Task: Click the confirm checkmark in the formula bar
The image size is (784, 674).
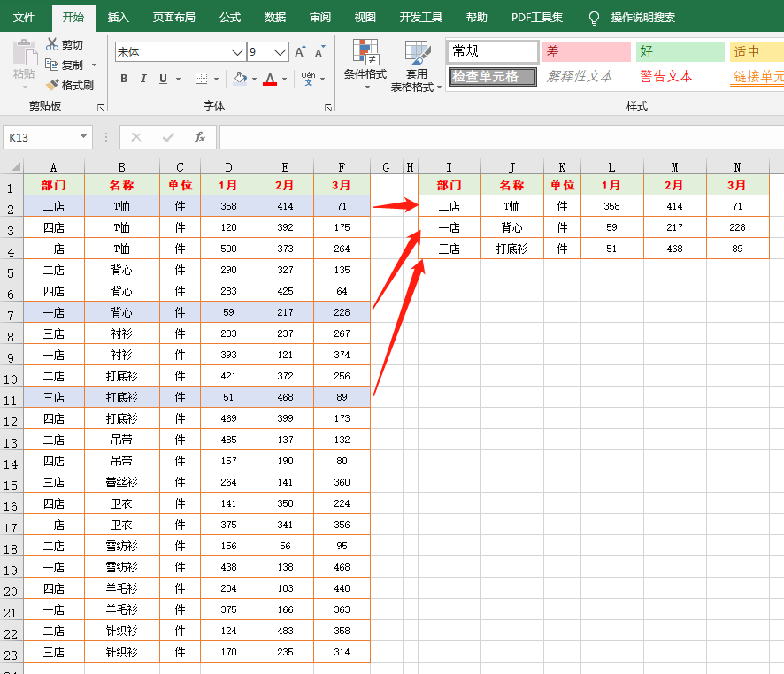Action: [168, 137]
